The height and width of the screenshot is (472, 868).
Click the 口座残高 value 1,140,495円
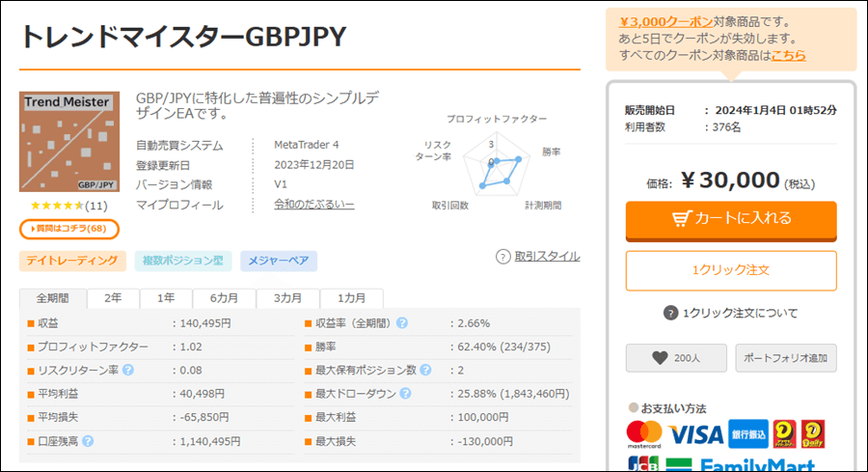210,441
